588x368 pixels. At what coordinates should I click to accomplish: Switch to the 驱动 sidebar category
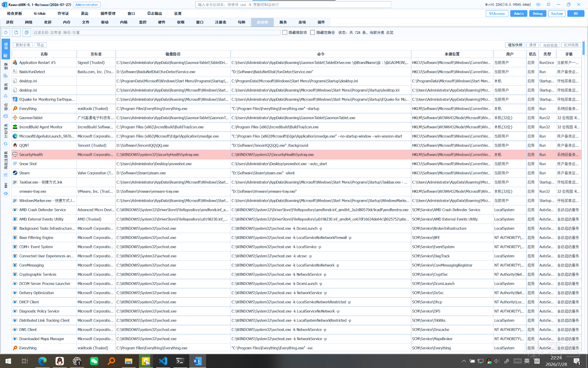pos(6,110)
